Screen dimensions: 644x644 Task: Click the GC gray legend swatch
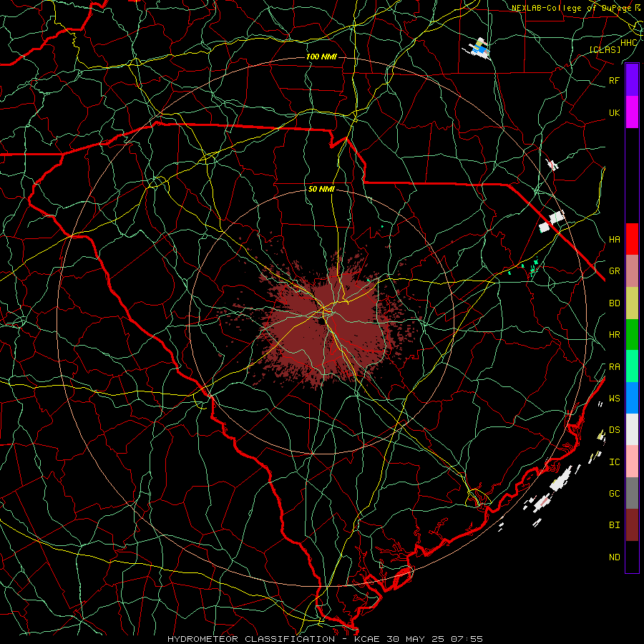click(x=632, y=493)
